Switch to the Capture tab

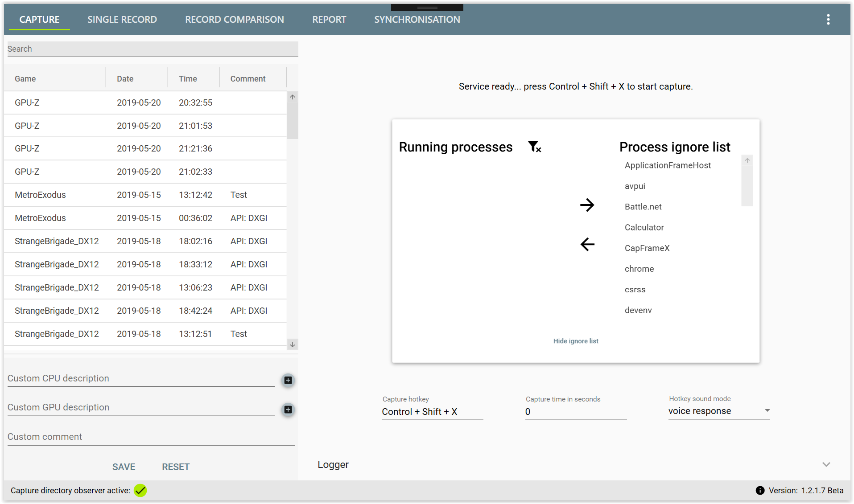[39, 20]
